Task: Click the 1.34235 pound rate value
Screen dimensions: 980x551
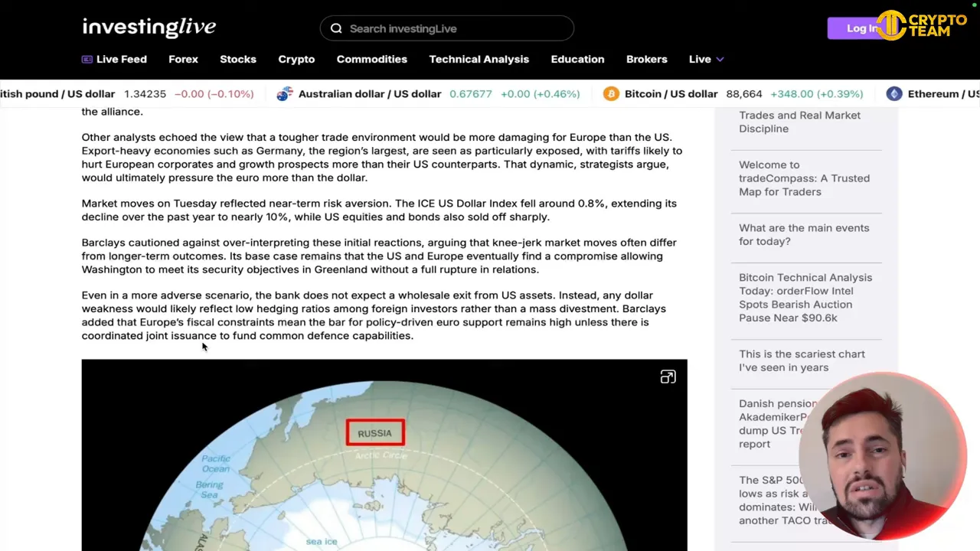Action: pyautogui.click(x=145, y=93)
